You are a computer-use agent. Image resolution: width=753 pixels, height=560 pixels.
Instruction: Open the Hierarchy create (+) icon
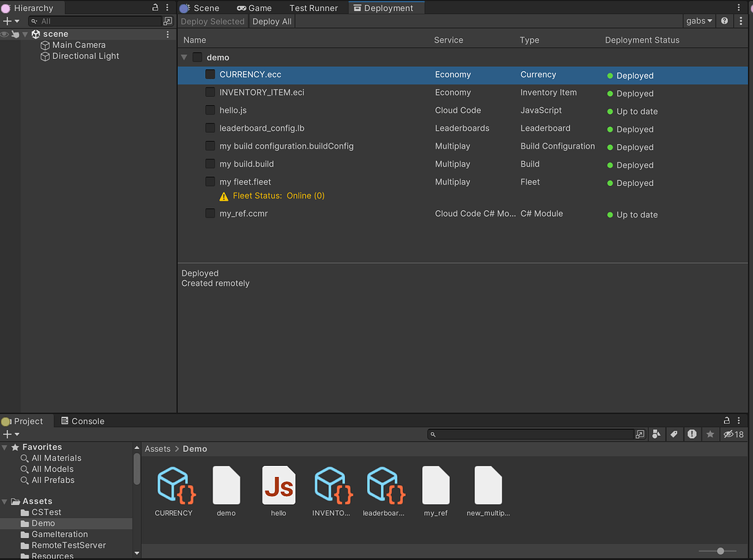(x=7, y=20)
